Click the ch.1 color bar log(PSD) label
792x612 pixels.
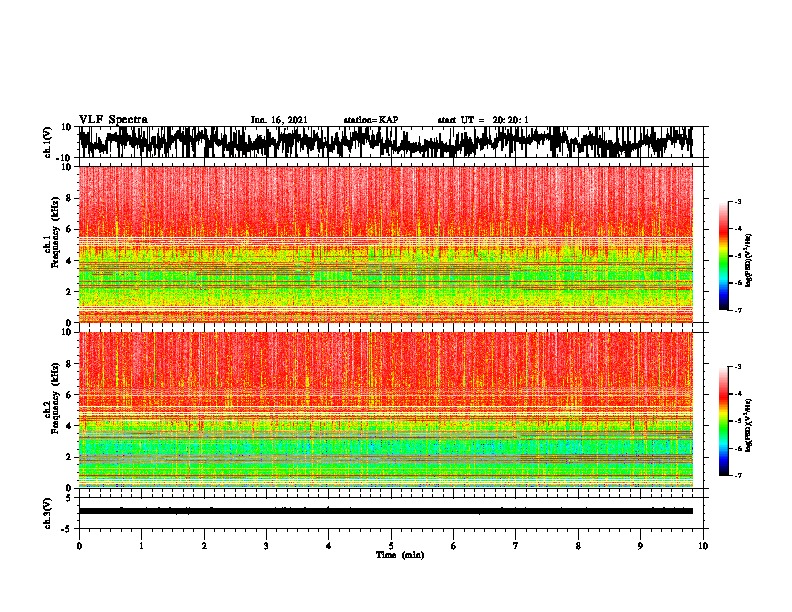(x=749, y=261)
